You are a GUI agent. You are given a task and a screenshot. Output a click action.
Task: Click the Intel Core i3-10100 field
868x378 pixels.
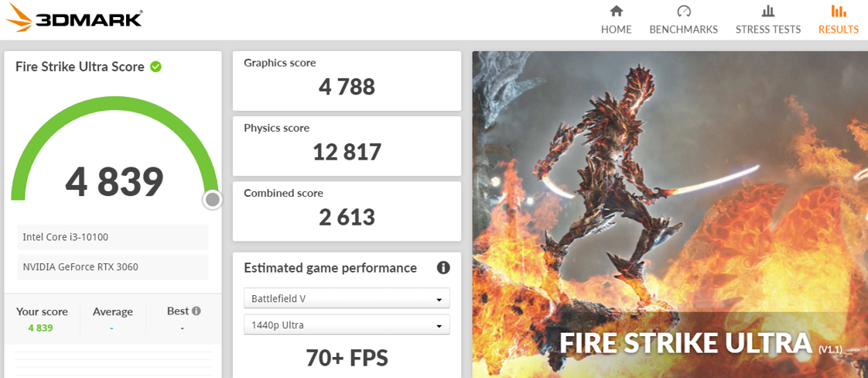coord(112,237)
